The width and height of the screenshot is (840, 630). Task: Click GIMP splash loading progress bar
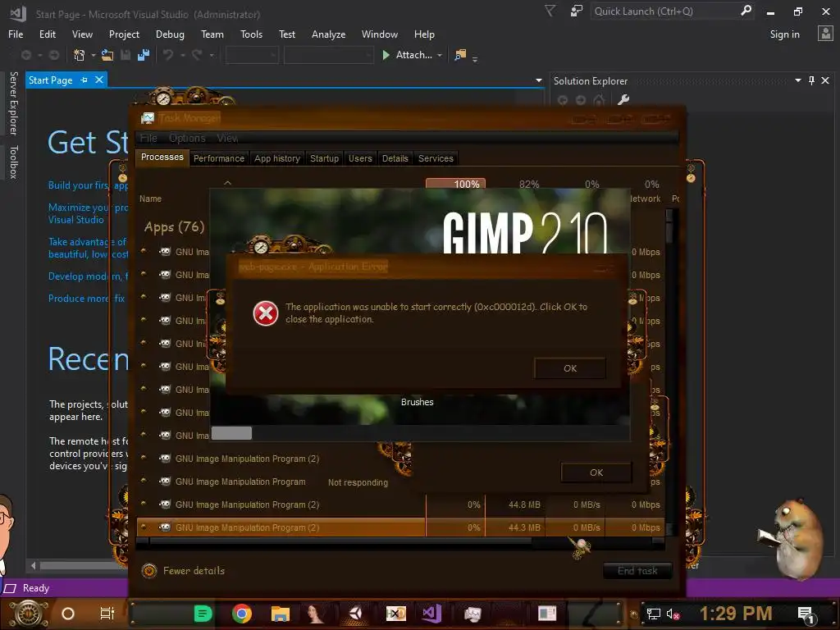(420, 433)
